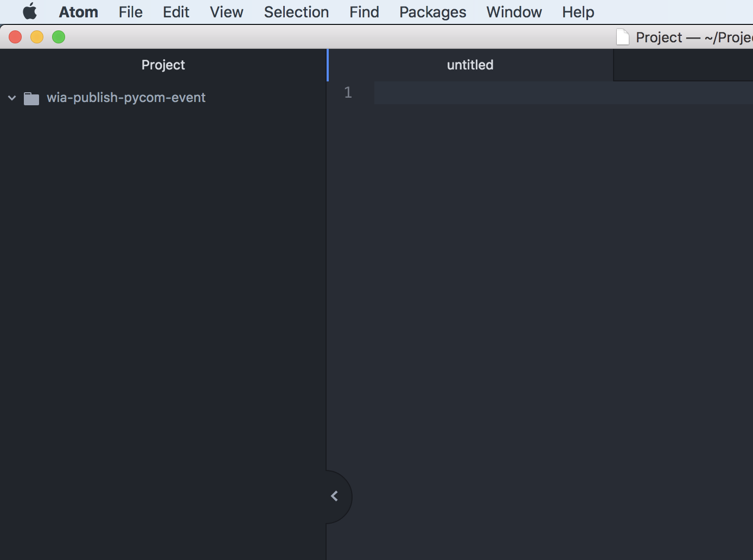Open the Window menu
The width and height of the screenshot is (753, 560).
click(514, 12)
